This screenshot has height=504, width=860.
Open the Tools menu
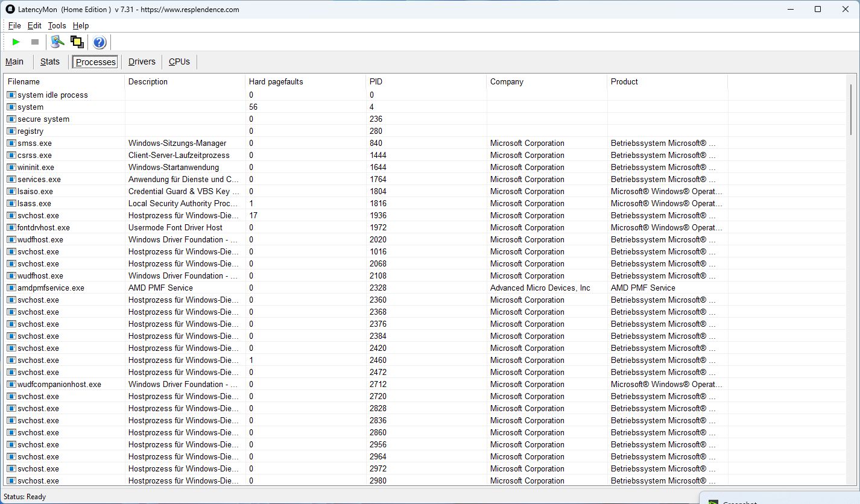[57, 25]
